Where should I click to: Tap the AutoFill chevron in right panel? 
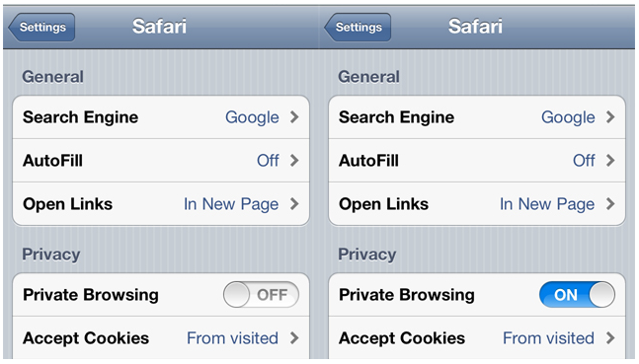(x=610, y=161)
